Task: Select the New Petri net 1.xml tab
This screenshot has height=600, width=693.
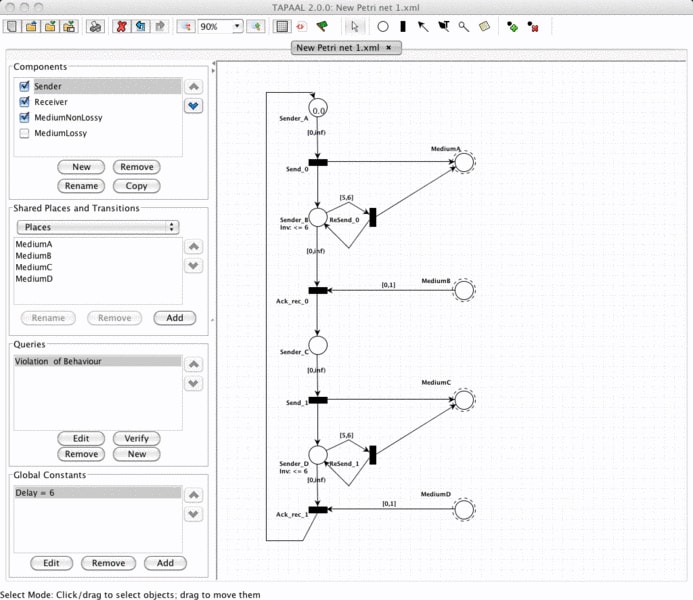Action: (338, 48)
